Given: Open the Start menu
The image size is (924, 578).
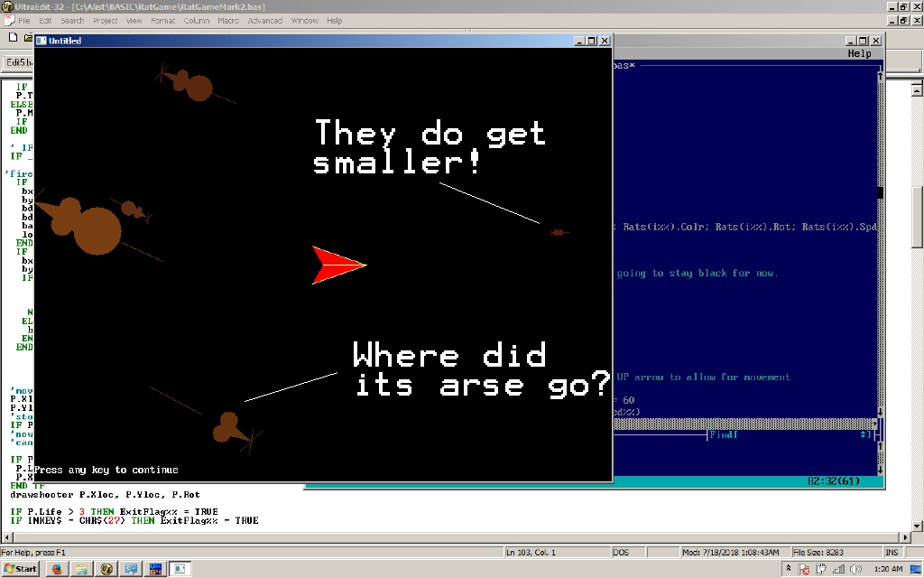Looking at the screenshot, I should click(x=21, y=569).
